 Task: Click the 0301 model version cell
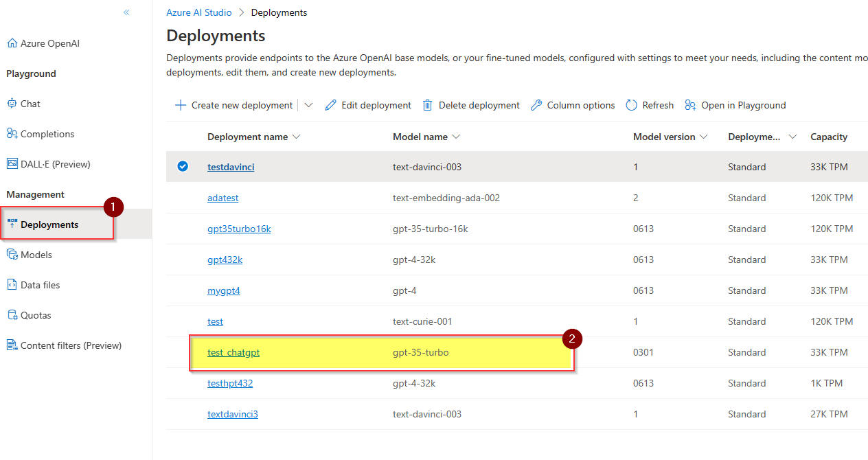coord(643,352)
